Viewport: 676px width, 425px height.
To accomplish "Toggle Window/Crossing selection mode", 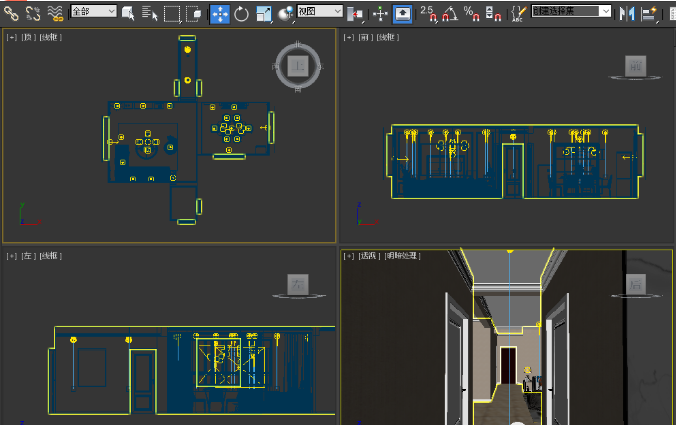I will 194,13.
